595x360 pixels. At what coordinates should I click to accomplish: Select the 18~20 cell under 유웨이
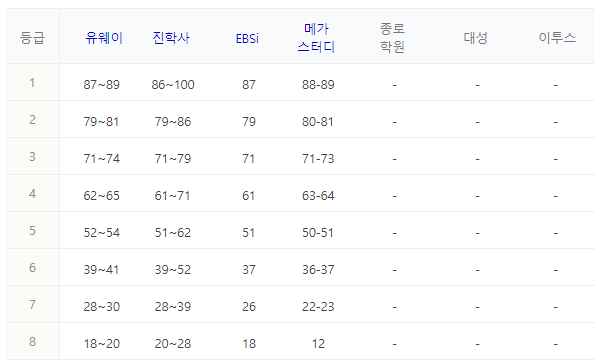pyautogui.click(x=102, y=344)
